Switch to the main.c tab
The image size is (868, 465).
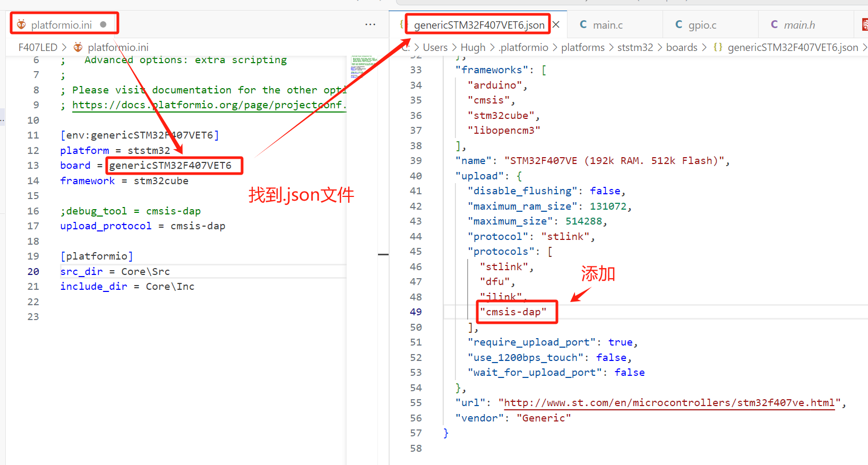[x=607, y=25]
